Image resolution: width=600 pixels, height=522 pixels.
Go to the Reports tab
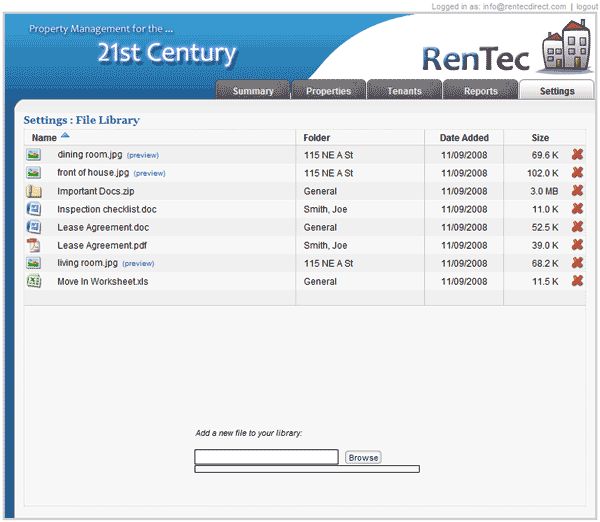point(480,91)
